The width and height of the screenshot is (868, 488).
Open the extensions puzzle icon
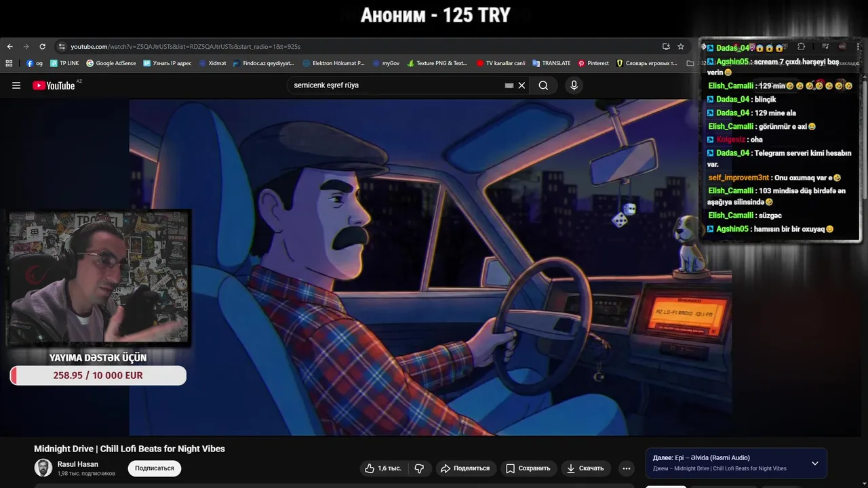801,47
